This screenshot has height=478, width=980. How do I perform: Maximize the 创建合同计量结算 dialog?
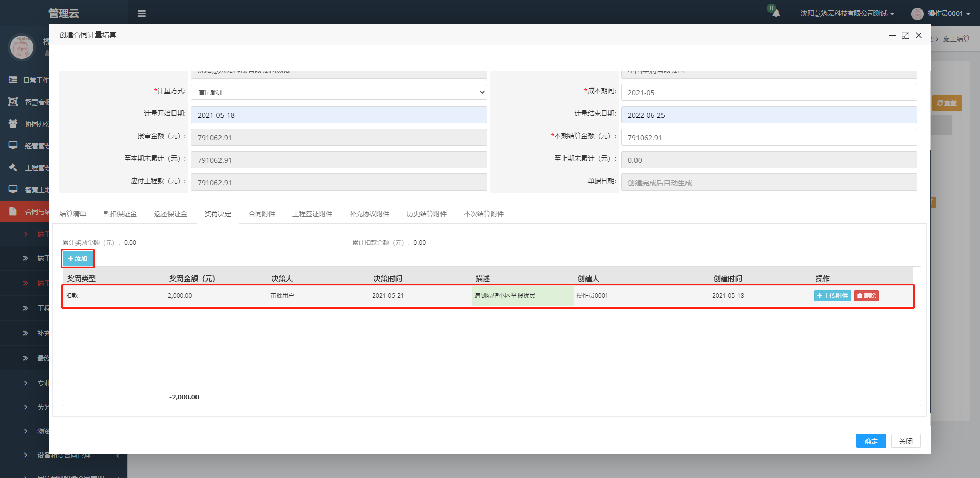click(x=905, y=35)
